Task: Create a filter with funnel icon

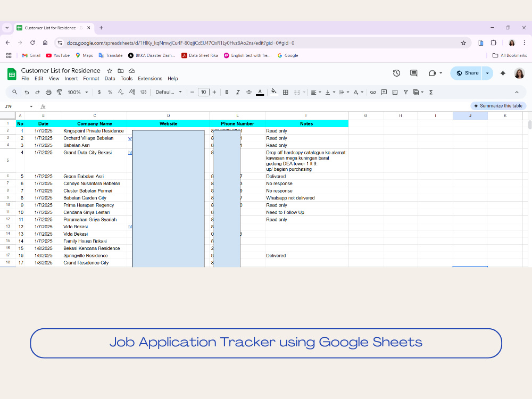Action: pyautogui.click(x=405, y=92)
